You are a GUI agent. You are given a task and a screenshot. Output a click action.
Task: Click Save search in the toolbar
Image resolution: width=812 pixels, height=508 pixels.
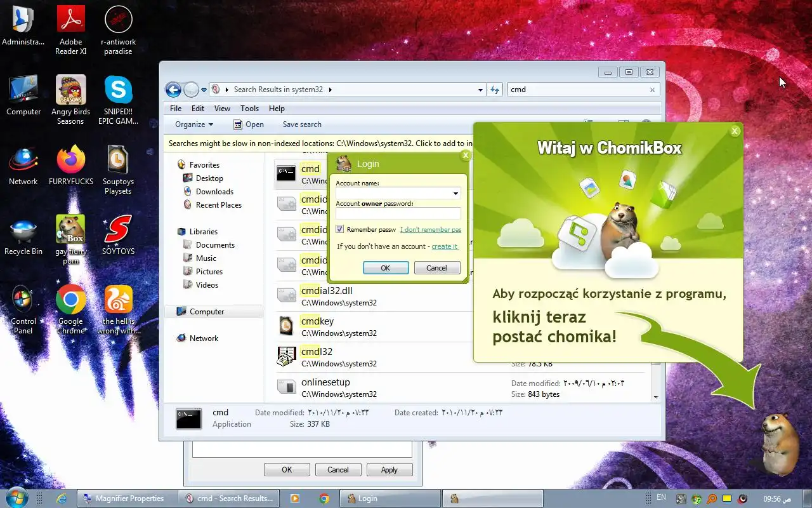click(302, 124)
